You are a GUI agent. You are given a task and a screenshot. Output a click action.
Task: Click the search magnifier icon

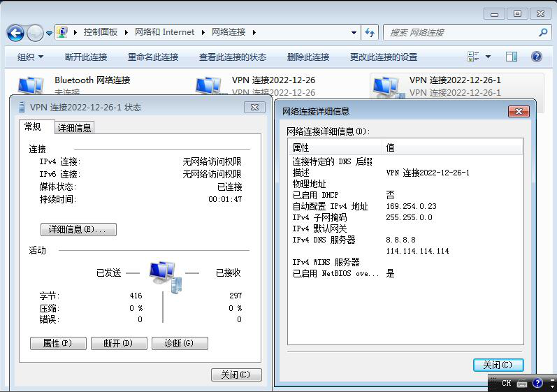(x=543, y=33)
